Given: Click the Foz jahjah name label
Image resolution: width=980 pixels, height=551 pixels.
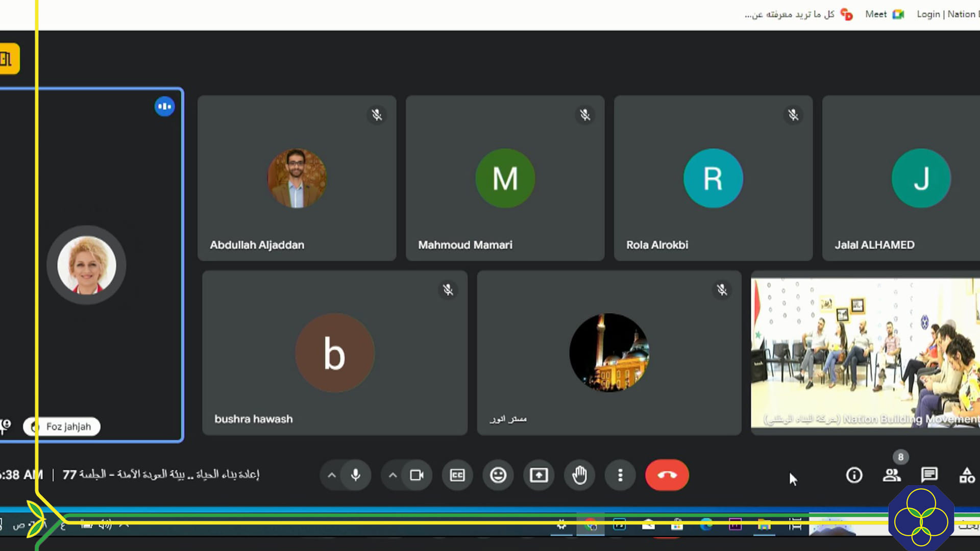Looking at the screenshot, I should pos(68,427).
